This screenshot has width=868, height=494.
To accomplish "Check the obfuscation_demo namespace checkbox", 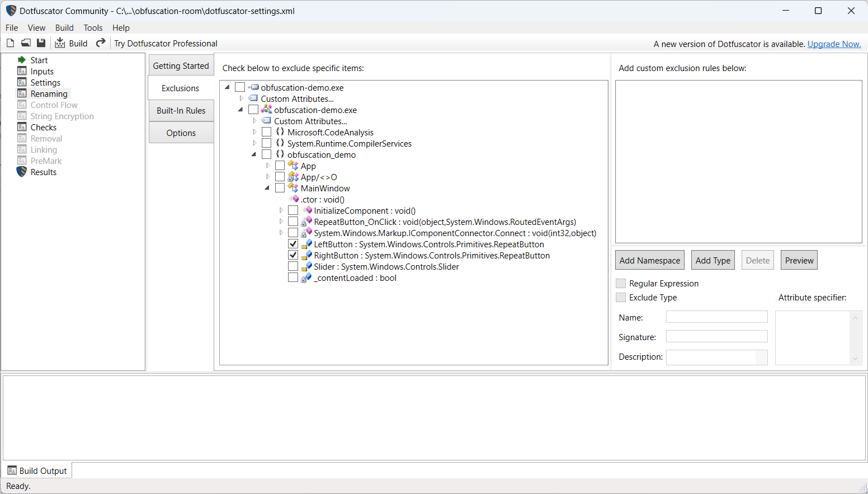I will coord(267,154).
